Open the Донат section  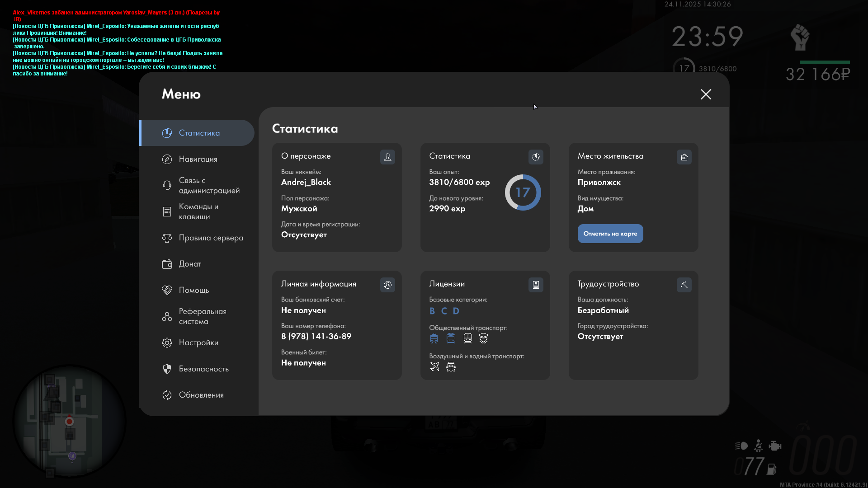tap(189, 264)
